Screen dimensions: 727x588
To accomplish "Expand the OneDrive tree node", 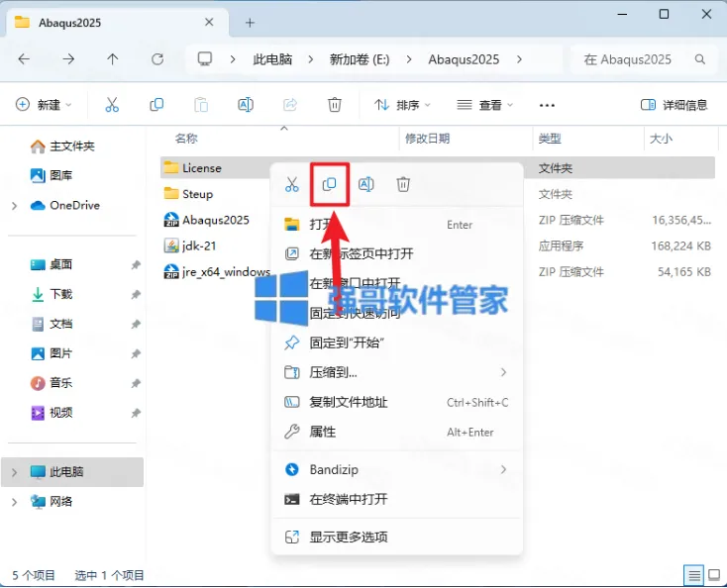I will click(15, 206).
